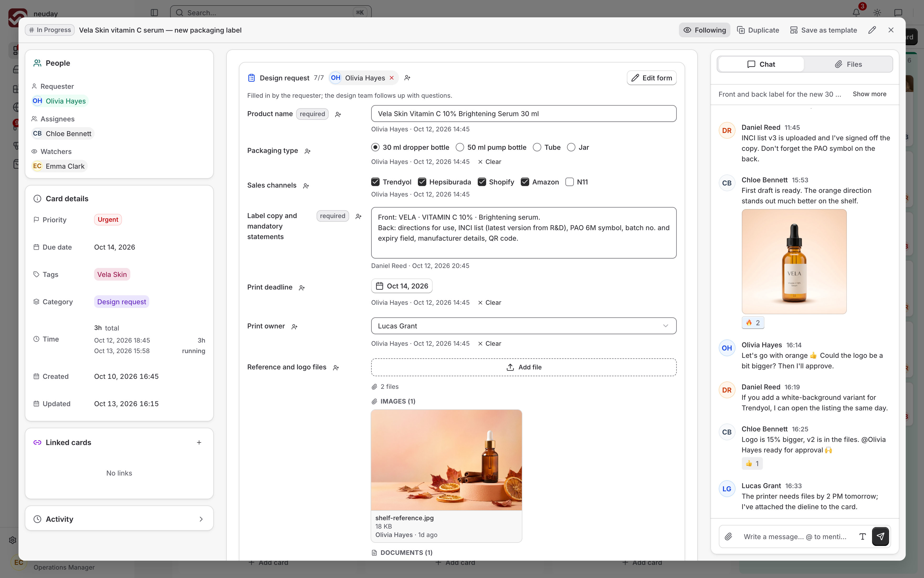Viewport: 924px width, 578px height.
Task: Open serum bottle image in chat
Action: (794, 261)
